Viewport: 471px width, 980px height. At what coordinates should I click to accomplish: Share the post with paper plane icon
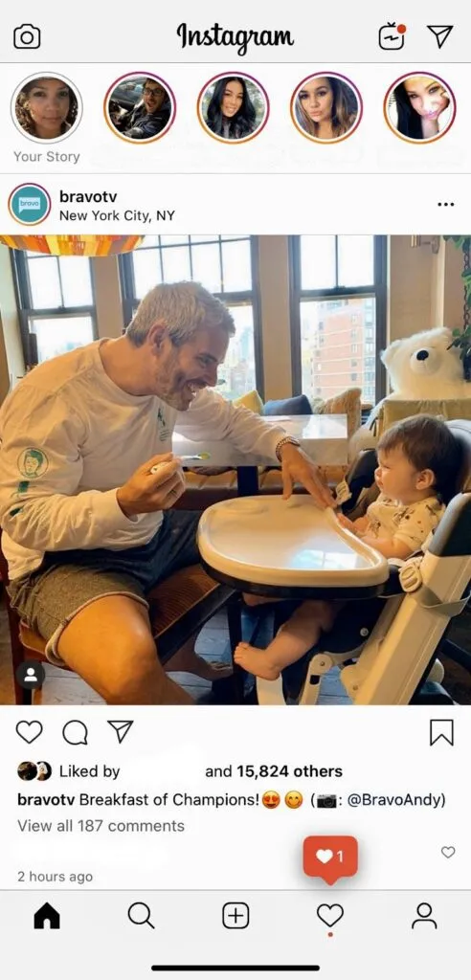tap(120, 731)
